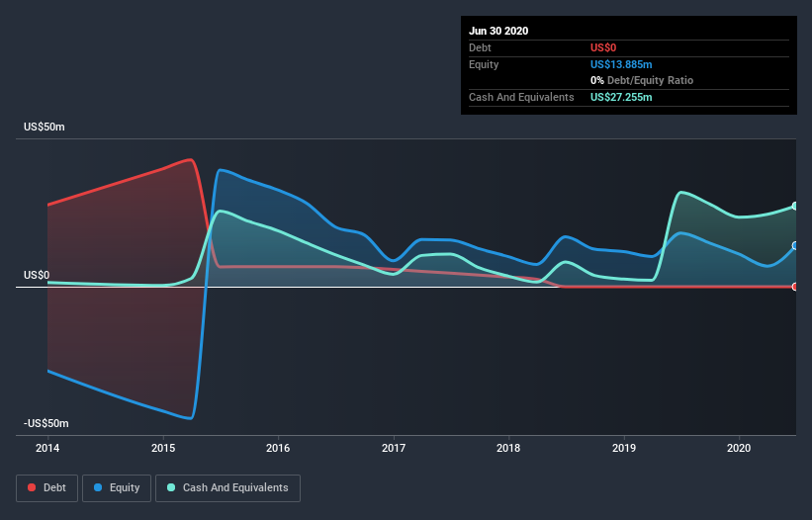Select the 2015 x-axis label

(x=163, y=448)
